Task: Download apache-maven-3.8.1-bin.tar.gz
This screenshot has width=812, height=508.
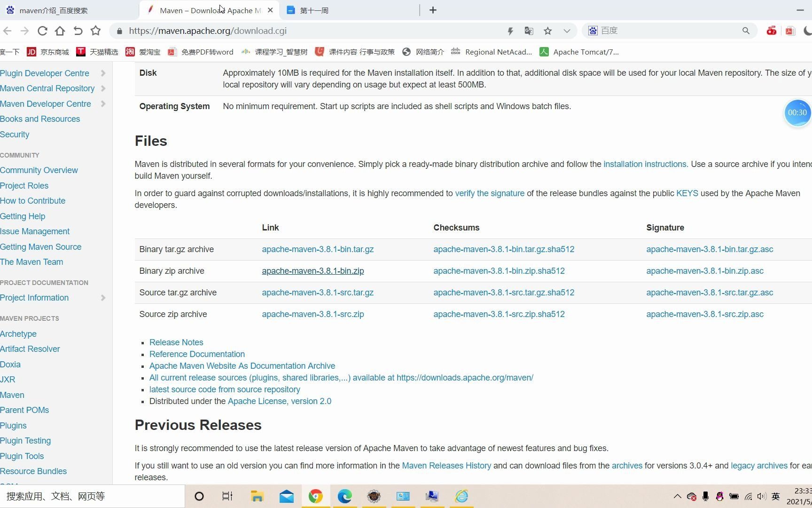Action: click(x=318, y=249)
